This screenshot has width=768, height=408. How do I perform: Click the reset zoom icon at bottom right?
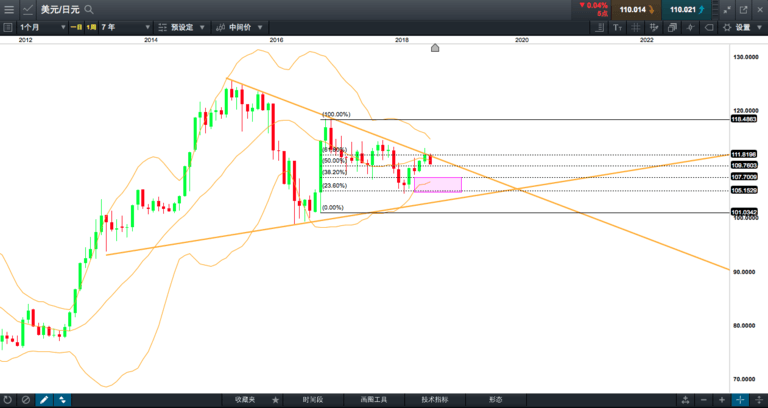point(685,400)
